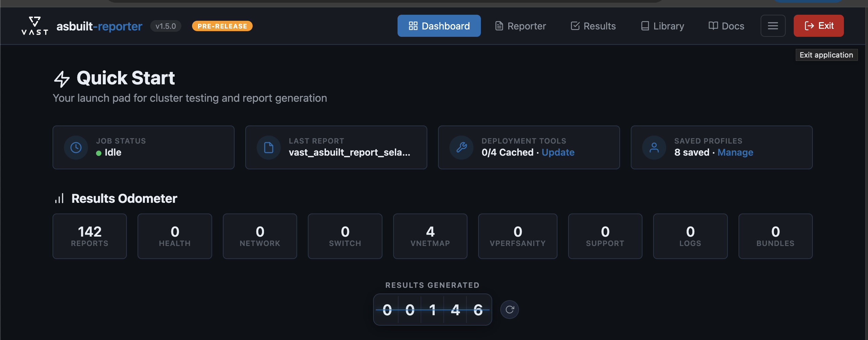The image size is (868, 340).
Task: Click the PRE-RELEASE badge
Action: click(x=222, y=26)
